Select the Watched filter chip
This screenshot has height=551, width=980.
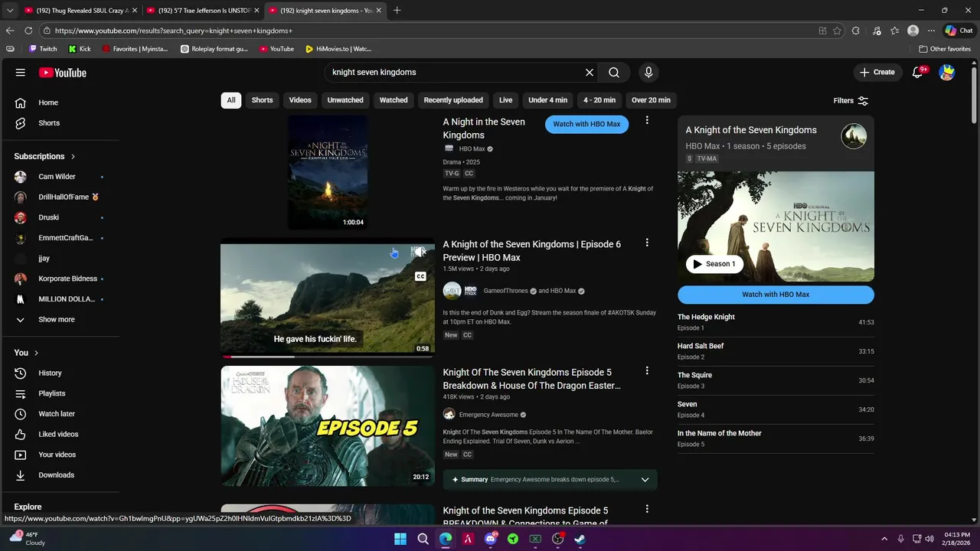(394, 100)
